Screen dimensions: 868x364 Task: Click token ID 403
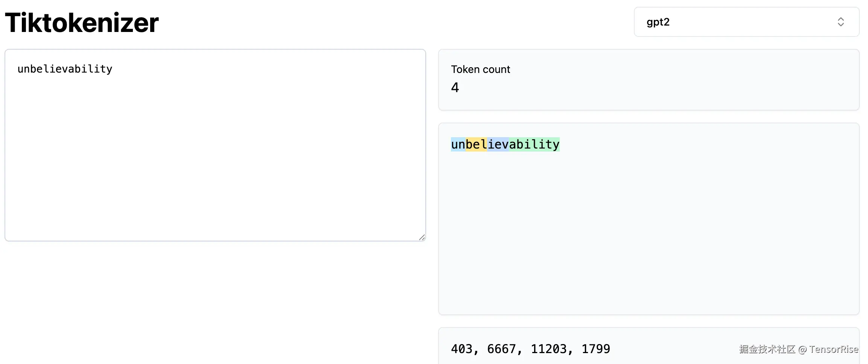461,349
